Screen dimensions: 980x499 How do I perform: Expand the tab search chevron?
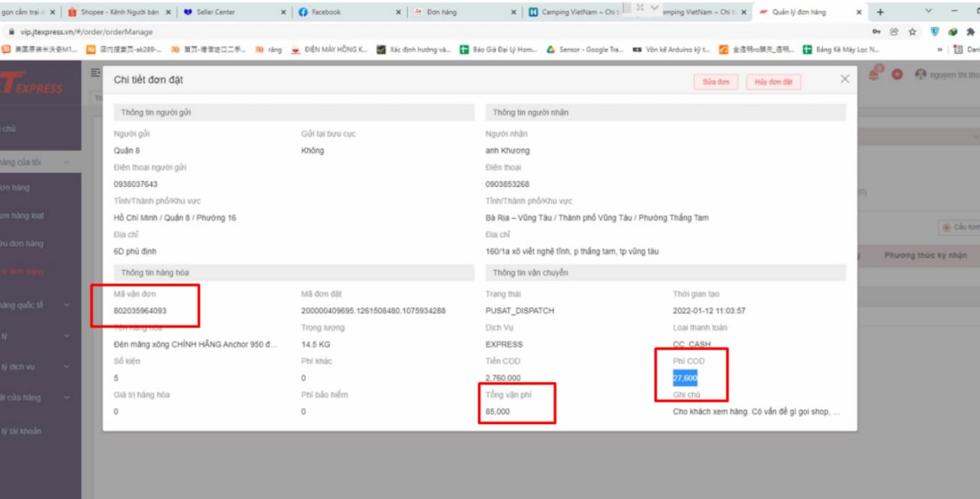click(x=929, y=11)
